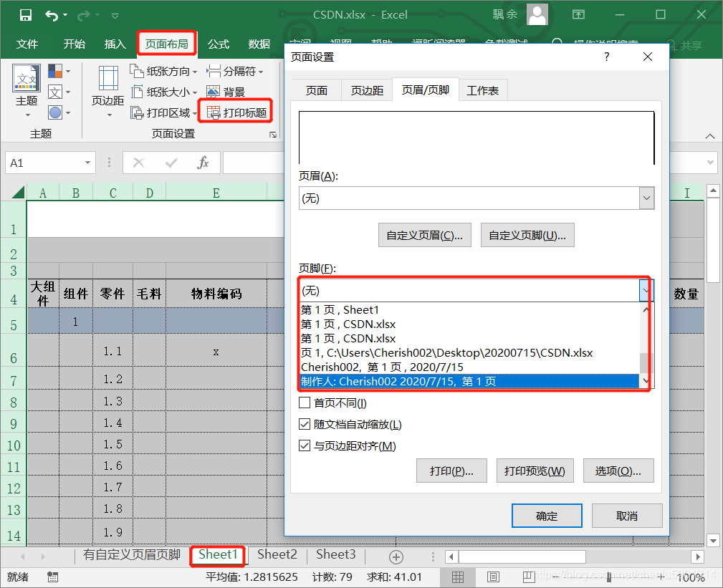Open the 分隔符 breaks dropdown
This screenshot has width=723, height=588.
click(x=235, y=72)
